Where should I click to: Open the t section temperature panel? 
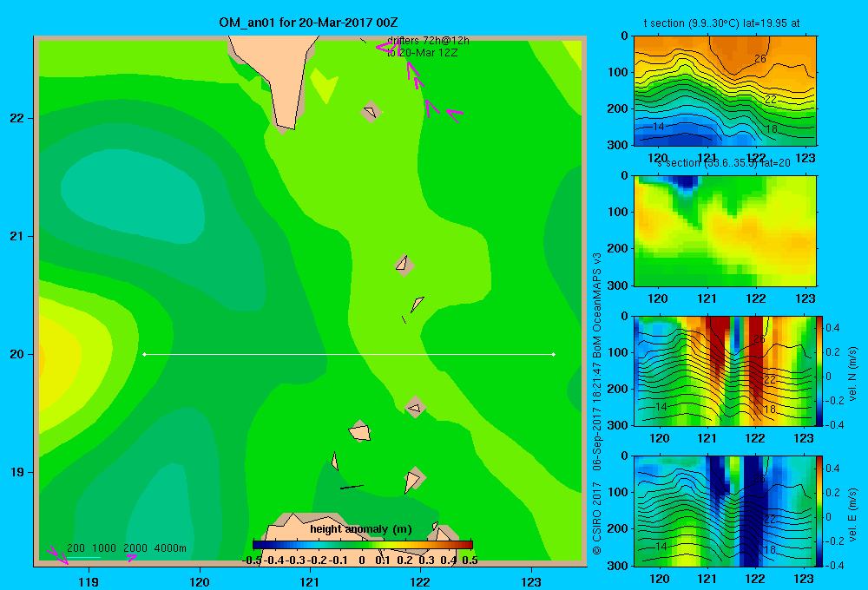(725, 90)
